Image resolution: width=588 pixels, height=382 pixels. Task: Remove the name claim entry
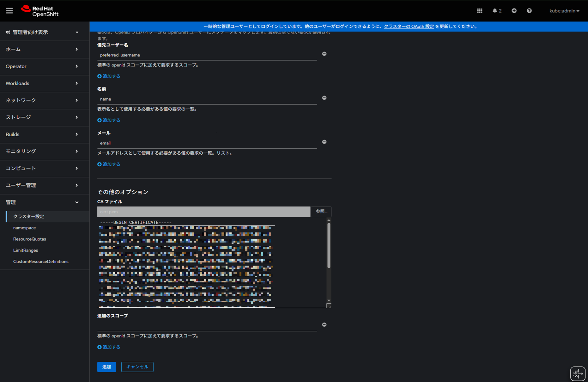click(324, 98)
